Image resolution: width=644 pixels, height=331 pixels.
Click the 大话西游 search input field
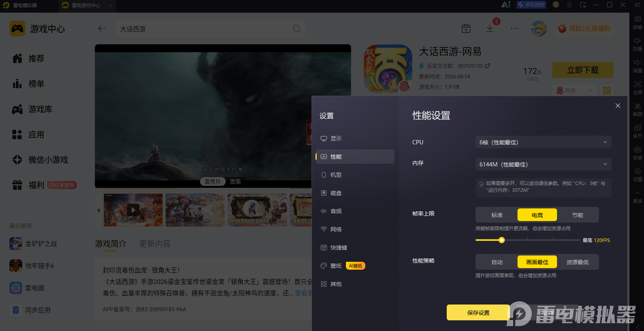tap(210, 29)
